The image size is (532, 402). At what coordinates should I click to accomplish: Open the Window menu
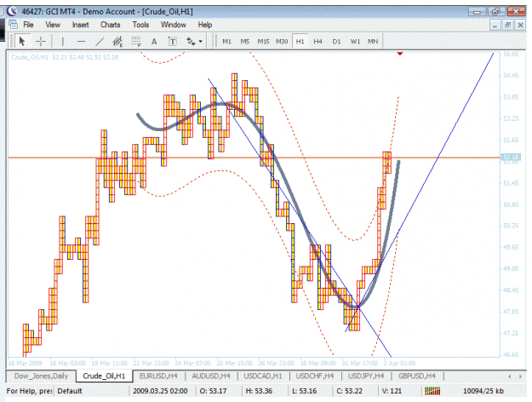tap(174, 25)
